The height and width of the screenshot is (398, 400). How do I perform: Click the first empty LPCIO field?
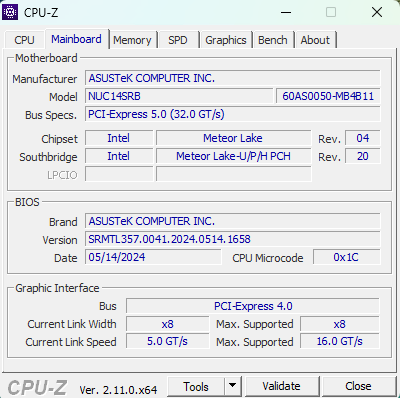coord(119,174)
